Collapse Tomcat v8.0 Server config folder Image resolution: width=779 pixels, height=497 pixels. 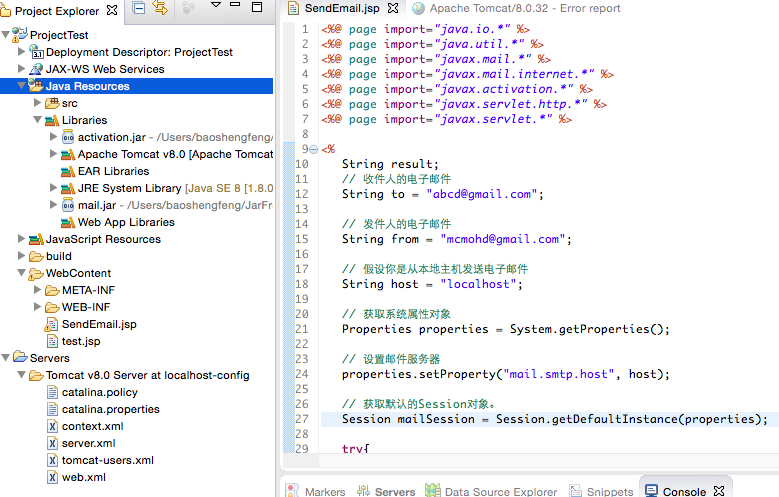pyautogui.click(x=21, y=375)
